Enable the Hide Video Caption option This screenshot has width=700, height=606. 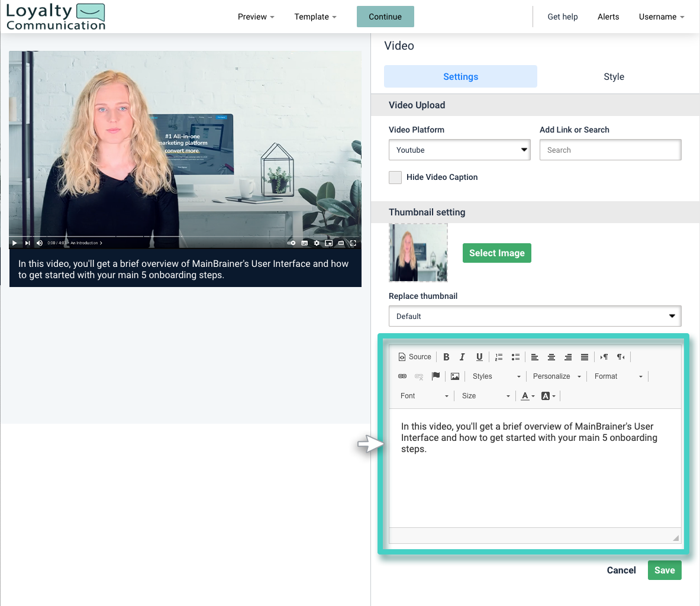[x=395, y=177]
